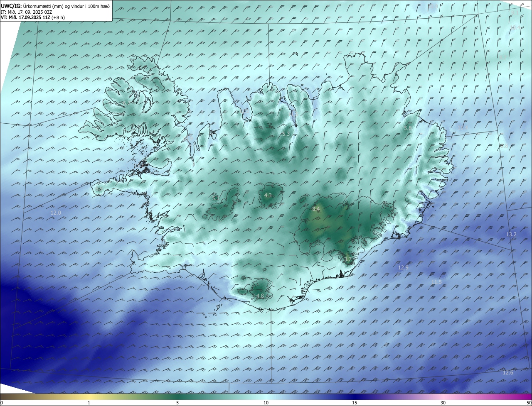Image resolution: width=532 pixels, height=406 pixels.
Task: Click the 5.1 value label on the map
Action: click(216, 198)
